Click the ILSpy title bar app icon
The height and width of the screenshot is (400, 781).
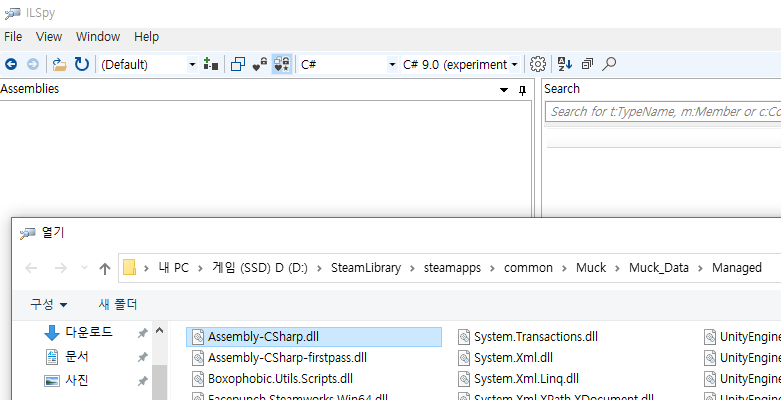[x=12, y=13]
